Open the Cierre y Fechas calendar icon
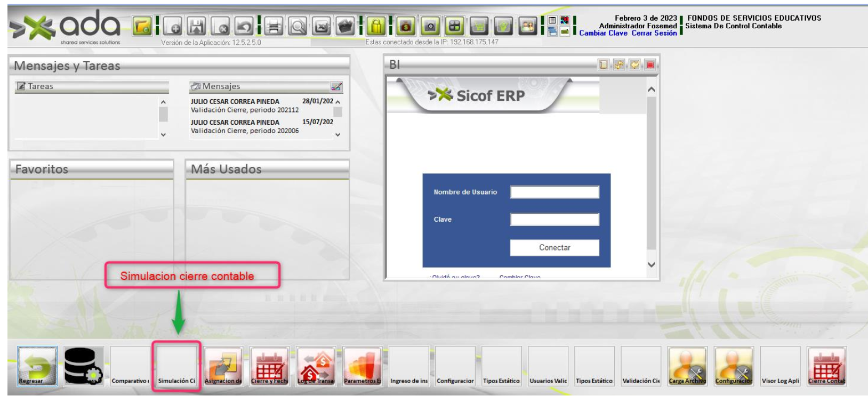Screen dimensions: 868x404 pos(269,366)
